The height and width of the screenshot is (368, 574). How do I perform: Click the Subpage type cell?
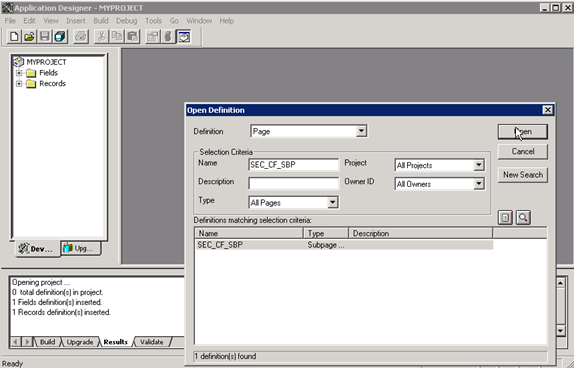point(325,245)
